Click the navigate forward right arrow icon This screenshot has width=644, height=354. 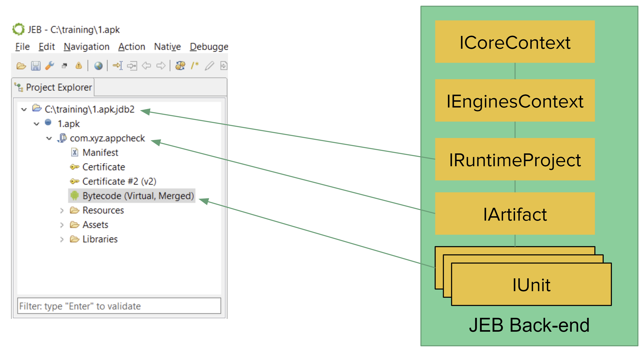pyautogui.click(x=161, y=66)
